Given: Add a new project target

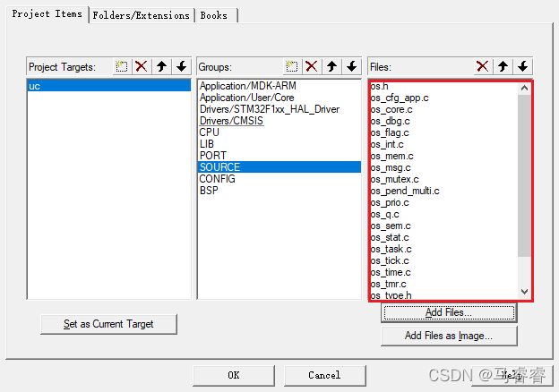Looking at the screenshot, I should 122,66.
